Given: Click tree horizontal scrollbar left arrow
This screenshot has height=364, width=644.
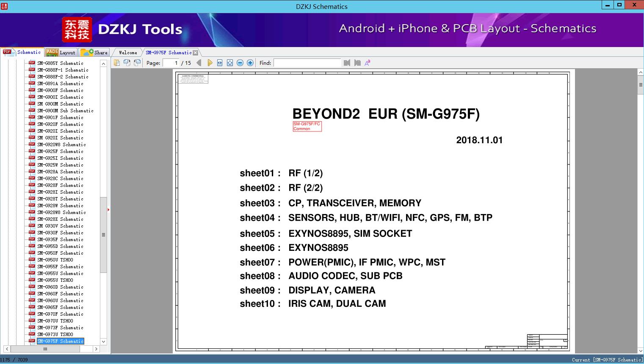Looking at the screenshot, I should coord(7,349).
